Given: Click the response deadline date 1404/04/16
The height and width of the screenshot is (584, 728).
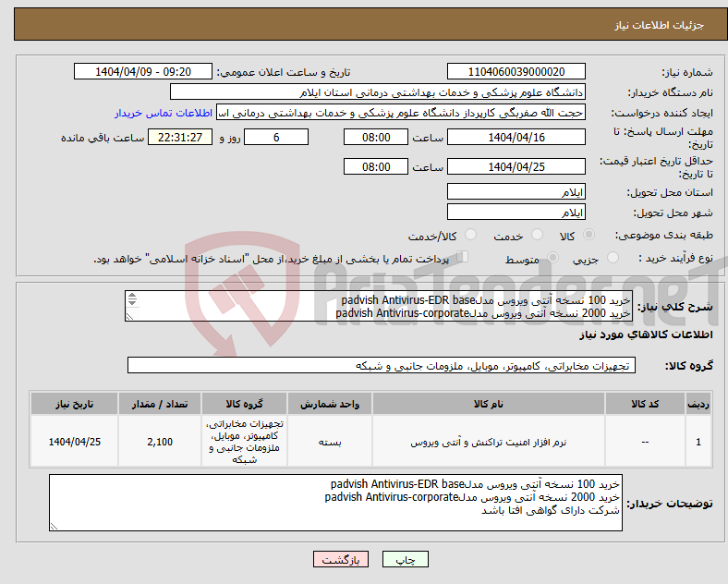Looking at the screenshot, I should tap(516, 137).
